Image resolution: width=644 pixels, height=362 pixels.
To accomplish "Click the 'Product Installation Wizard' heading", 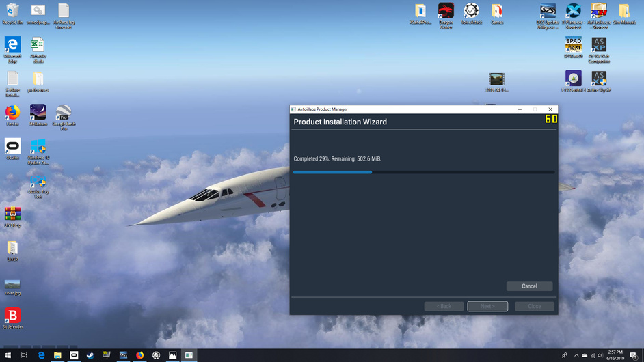I will [340, 122].
